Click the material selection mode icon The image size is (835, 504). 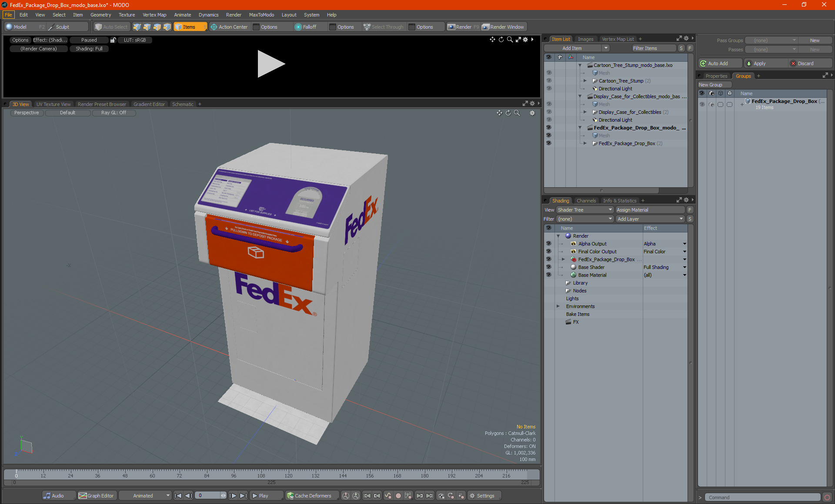(167, 27)
